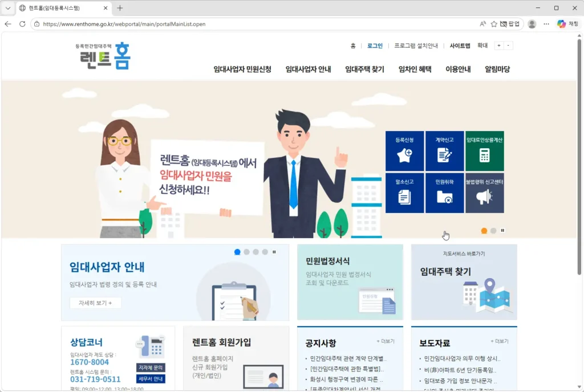Image resolution: width=584 pixels, height=392 pixels.
Task: Click the address bar URL field
Action: click(257, 24)
